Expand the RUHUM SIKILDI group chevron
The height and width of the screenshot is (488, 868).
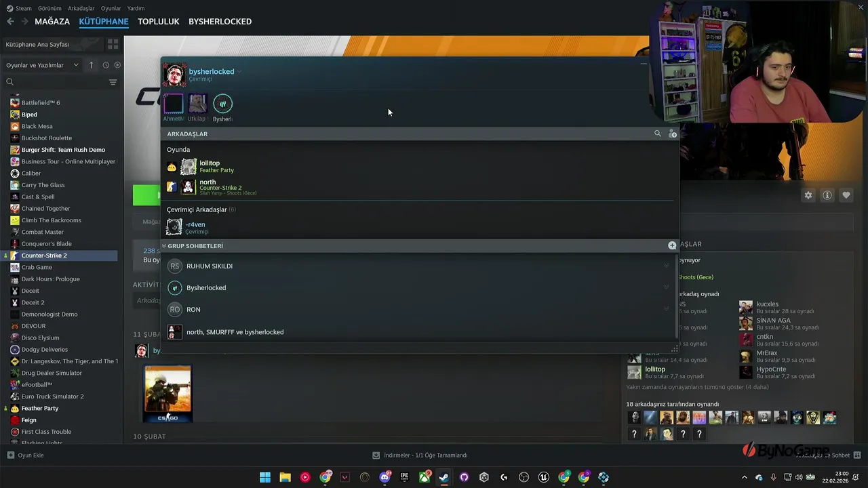[x=667, y=266]
